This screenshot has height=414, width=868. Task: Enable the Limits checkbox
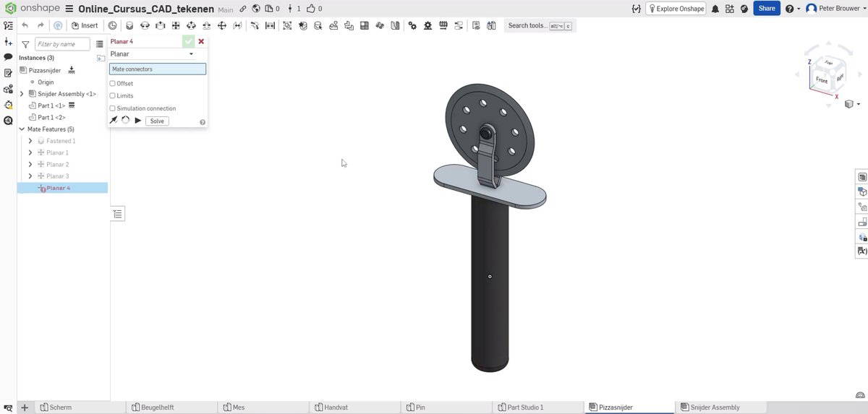112,95
